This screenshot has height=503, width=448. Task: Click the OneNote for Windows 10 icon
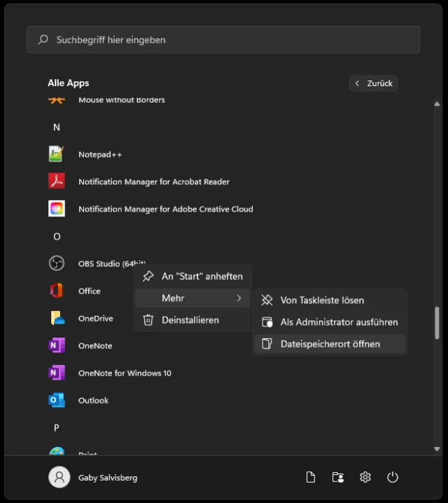57,373
